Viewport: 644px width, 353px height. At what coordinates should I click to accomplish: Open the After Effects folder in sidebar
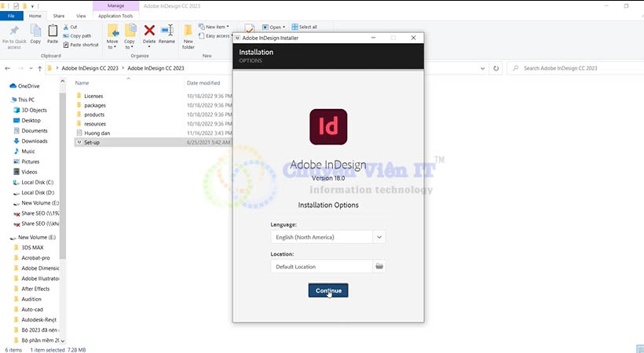click(35, 289)
